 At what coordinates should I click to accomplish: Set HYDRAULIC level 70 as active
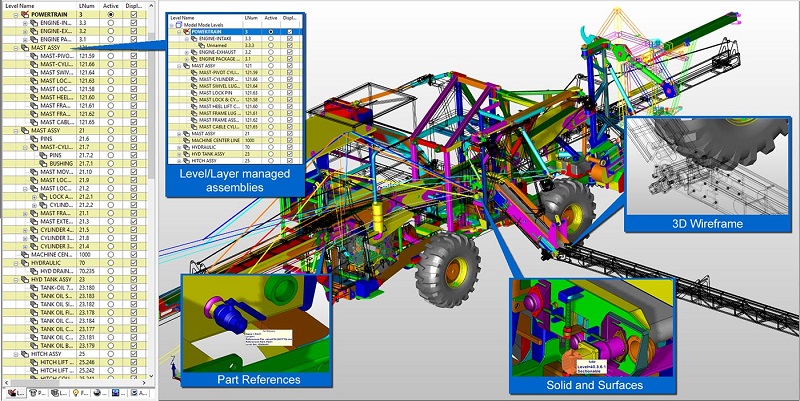[x=111, y=263]
